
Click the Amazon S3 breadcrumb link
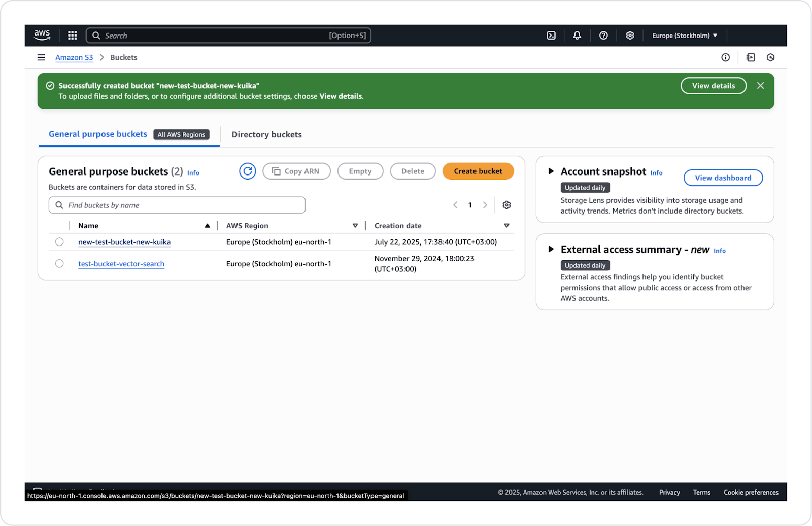pyautogui.click(x=74, y=57)
